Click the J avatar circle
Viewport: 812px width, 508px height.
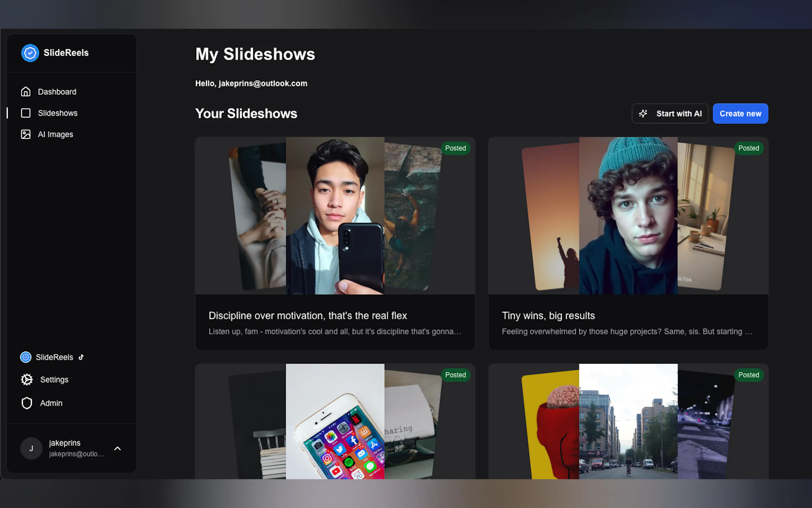(31, 448)
